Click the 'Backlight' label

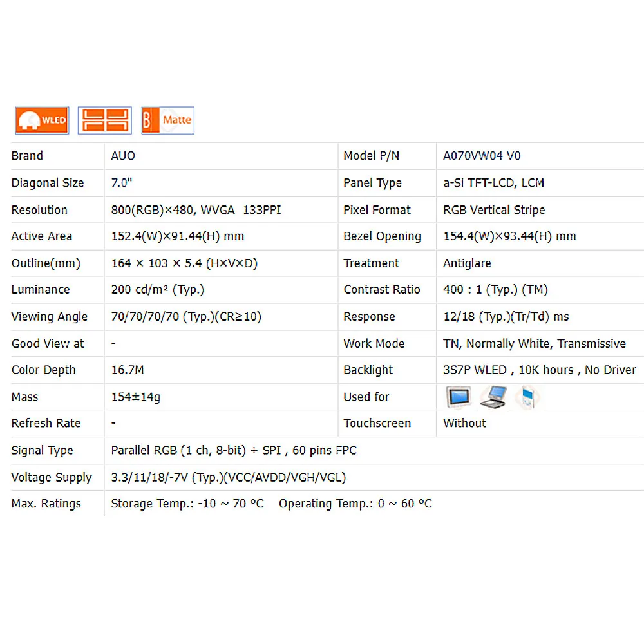coord(368,370)
